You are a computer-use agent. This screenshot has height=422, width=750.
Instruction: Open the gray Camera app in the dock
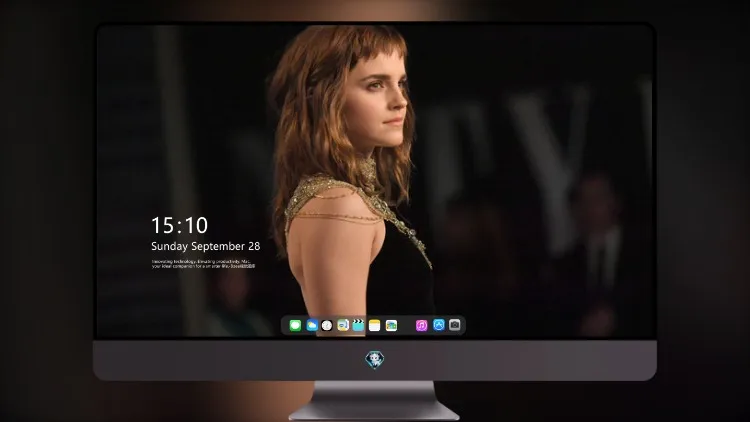tap(455, 325)
